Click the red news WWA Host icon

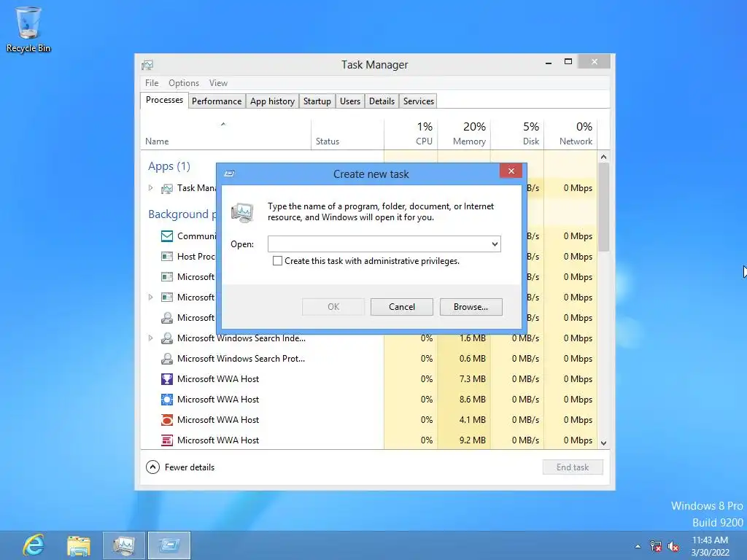pos(167,440)
